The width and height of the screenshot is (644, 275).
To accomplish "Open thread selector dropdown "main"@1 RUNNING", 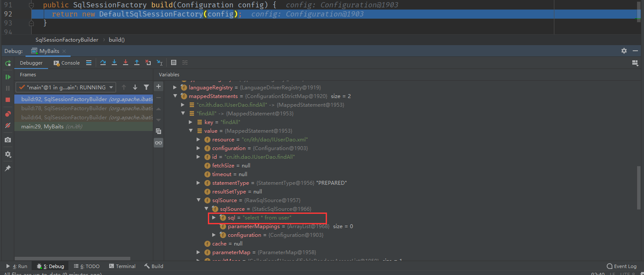I will tap(66, 87).
